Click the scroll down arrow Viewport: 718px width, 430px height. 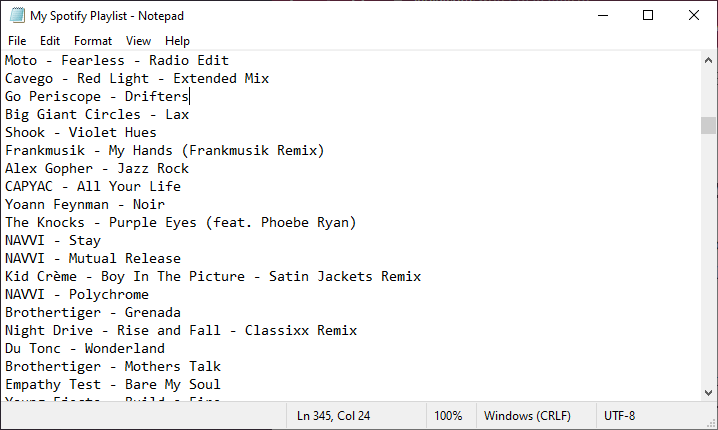[x=708, y=392]
